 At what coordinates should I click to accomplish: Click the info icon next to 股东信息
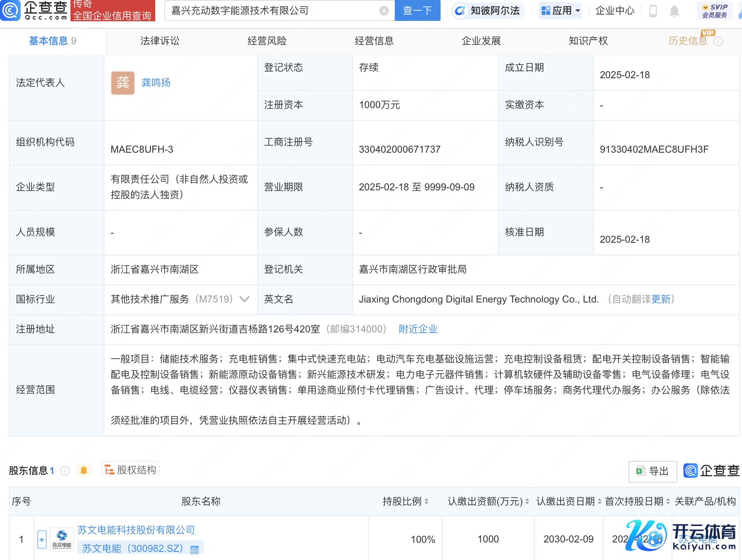pyautogui.click(x=65, y=471)
